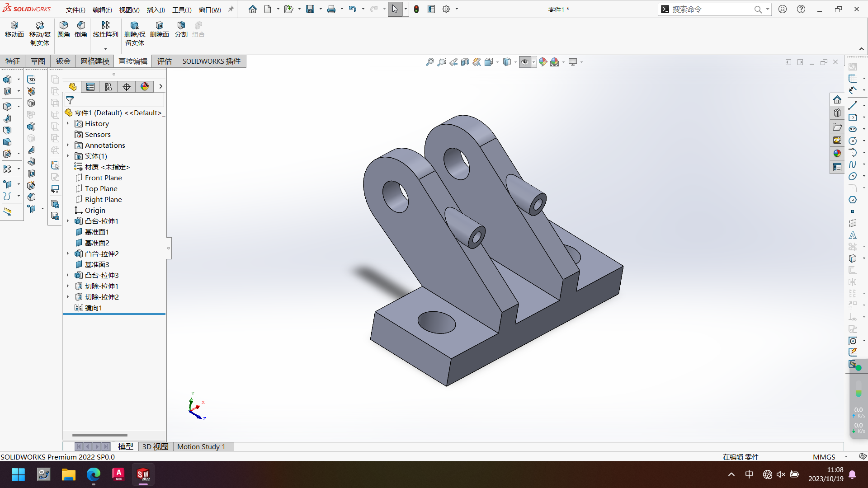Create a new document icon
The image size is (868, 488).
[x=268, y=9]
